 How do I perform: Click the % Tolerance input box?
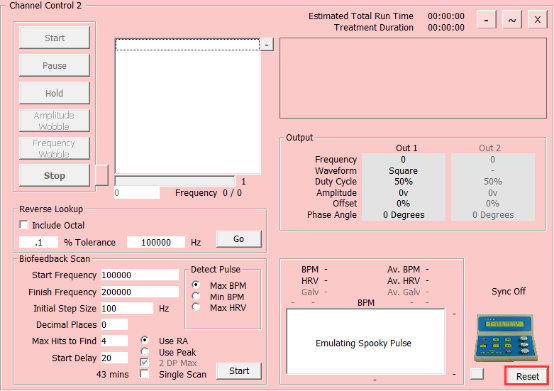38,242
